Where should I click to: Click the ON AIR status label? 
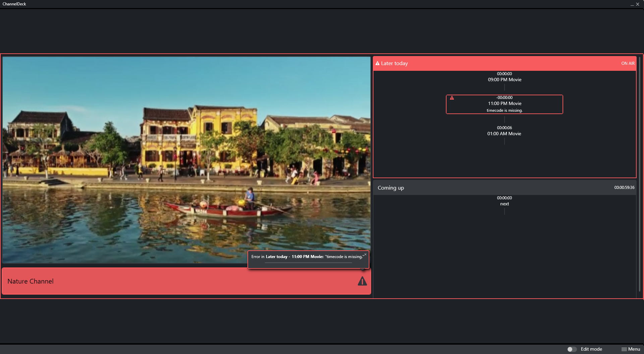point(628,63)
